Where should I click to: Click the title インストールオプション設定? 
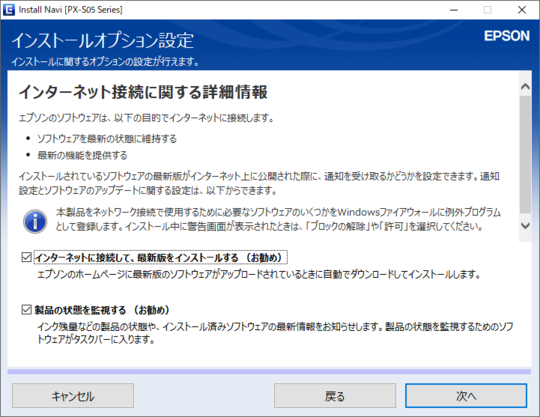coord(103,40)
